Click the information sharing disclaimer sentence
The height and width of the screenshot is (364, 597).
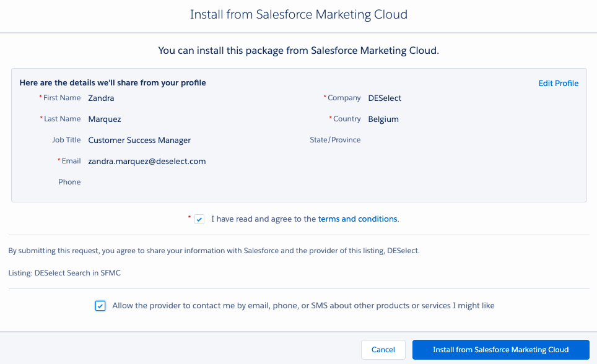pos(214,251)
